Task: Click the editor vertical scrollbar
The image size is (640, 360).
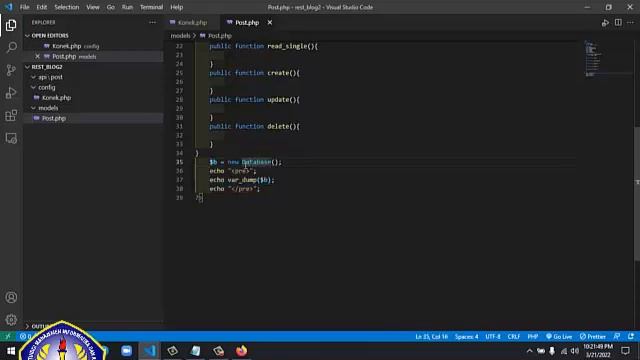Action: (637, 194)
